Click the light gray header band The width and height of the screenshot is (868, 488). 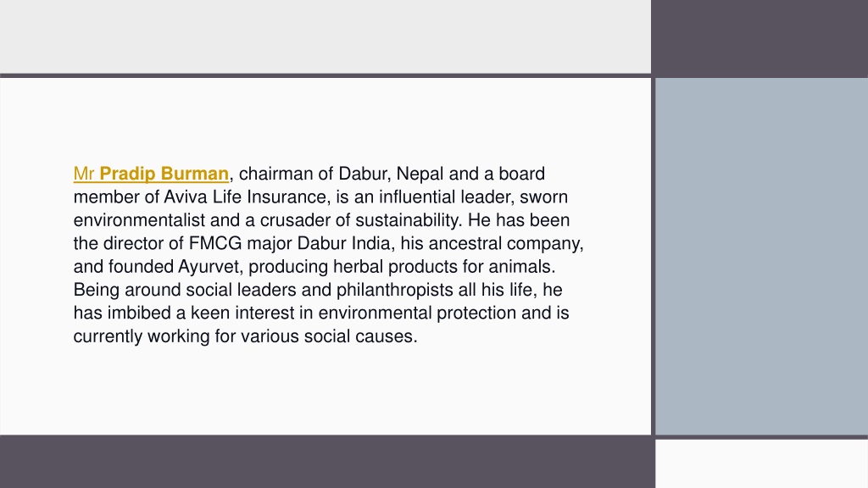pos(325,36)
